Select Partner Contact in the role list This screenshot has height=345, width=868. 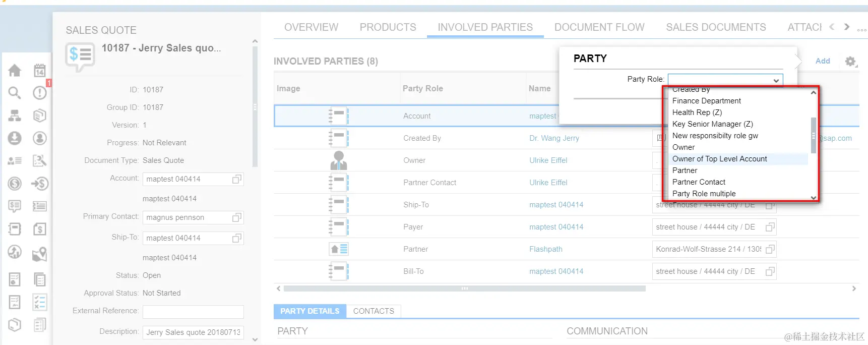pos(699,182)
